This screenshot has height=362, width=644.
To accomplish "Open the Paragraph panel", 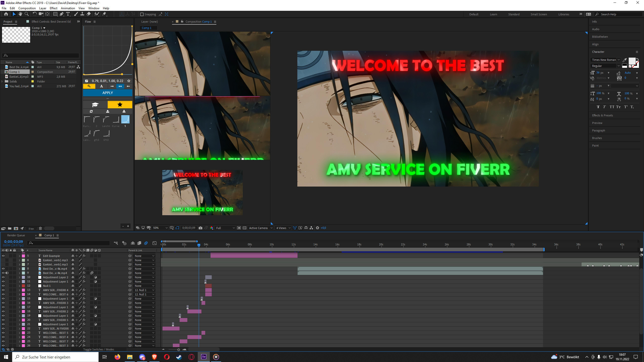I will (598, 130).
